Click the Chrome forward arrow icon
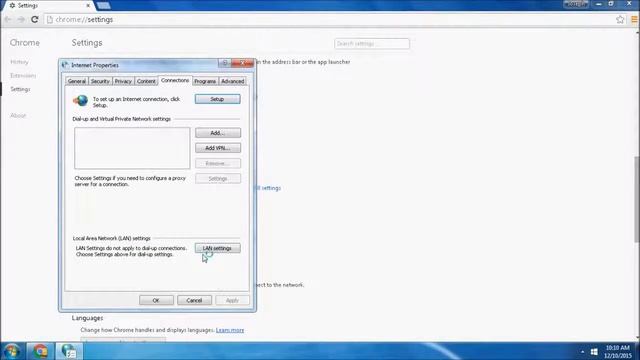 click(x=21, y=20)
